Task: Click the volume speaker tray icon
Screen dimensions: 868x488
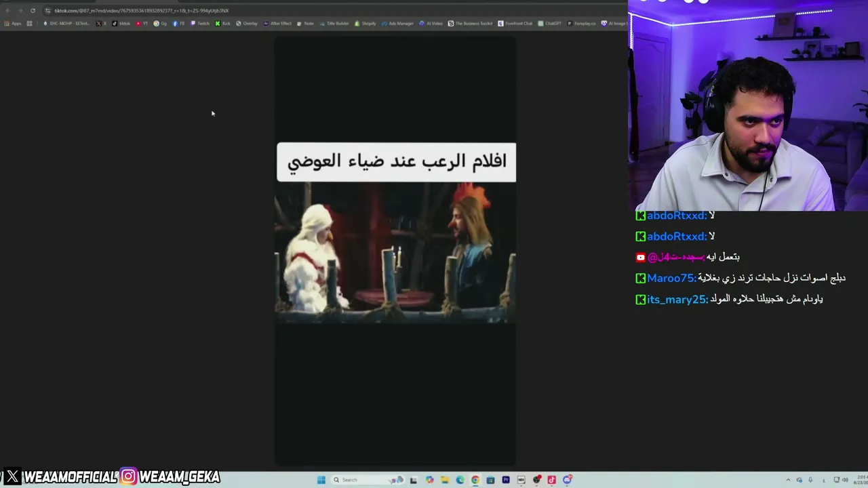Action: coord(846,480)
